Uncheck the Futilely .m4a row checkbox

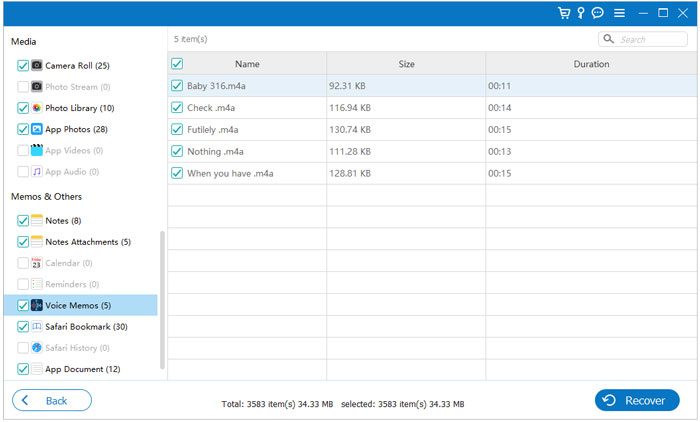point(177,129)
